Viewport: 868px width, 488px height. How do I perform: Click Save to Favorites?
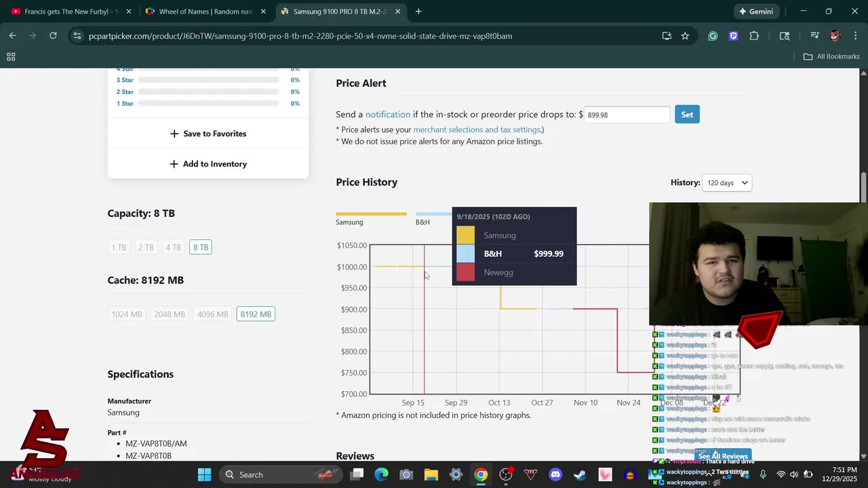point(208,134)
